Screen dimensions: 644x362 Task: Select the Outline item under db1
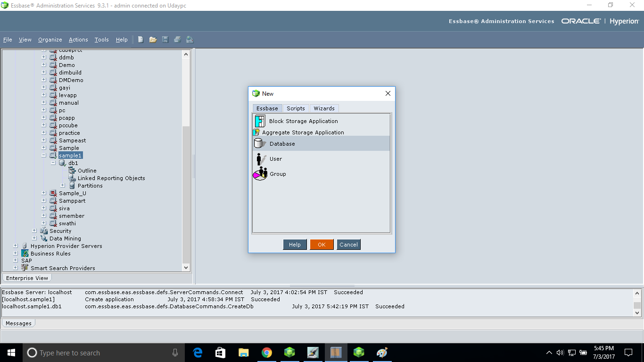pos(87,170)
